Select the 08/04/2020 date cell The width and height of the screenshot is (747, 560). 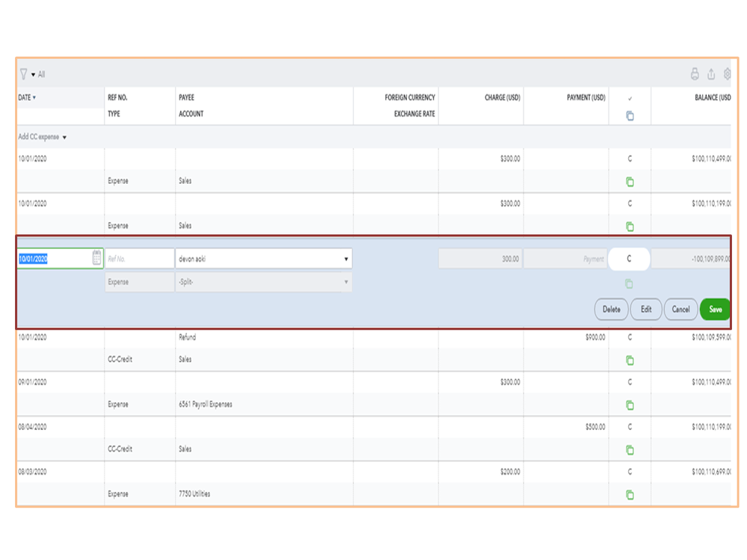coord(32,427)
